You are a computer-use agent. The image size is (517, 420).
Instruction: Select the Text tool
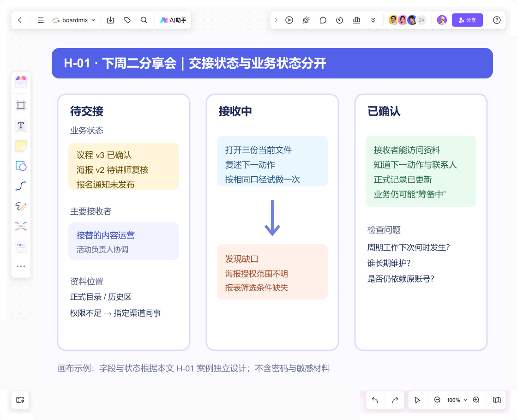(x=21, y=125)
